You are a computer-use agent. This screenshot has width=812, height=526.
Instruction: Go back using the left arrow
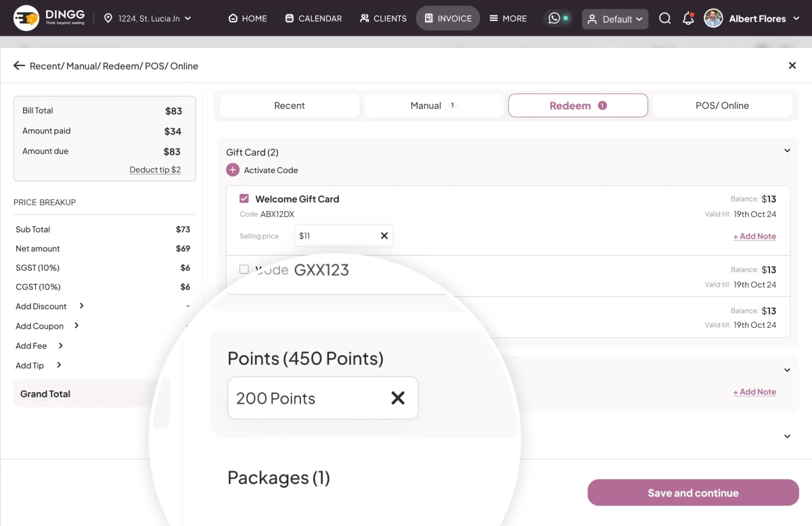tap(19, 66)
